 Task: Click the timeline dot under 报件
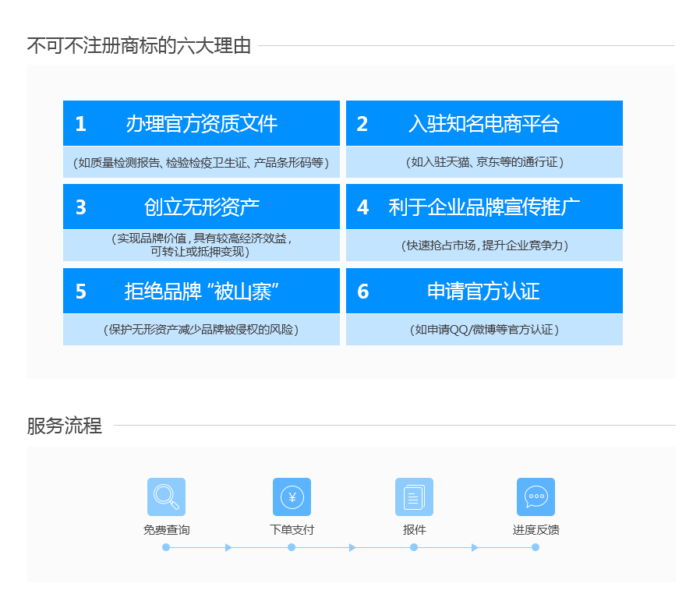coord(414,547)
